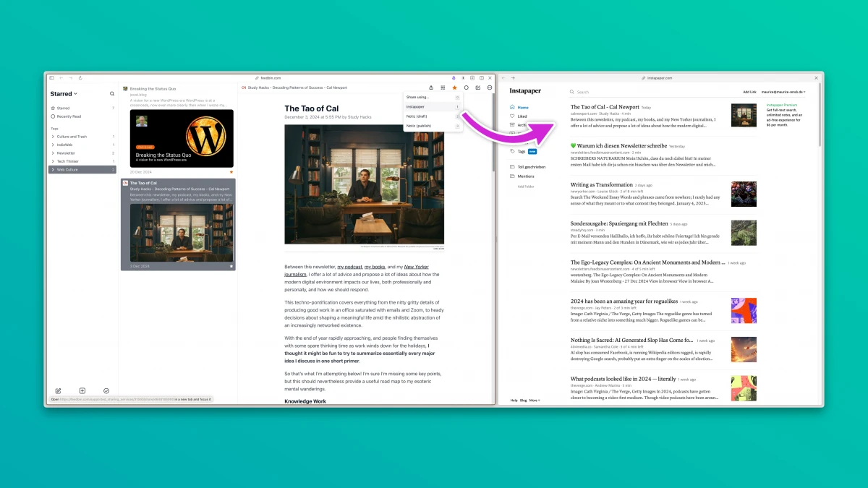
Task: Click the Instapaper logo in the Instapaper sidebar
Action: point(524,91)
